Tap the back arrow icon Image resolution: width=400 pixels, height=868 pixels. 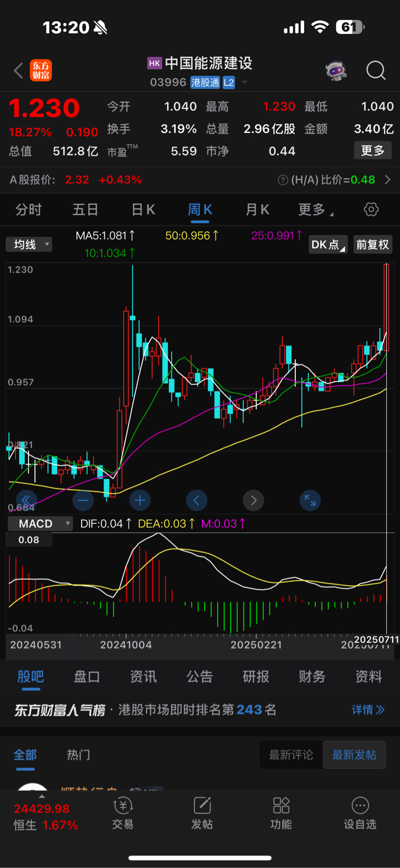click(x=18, y=70)
